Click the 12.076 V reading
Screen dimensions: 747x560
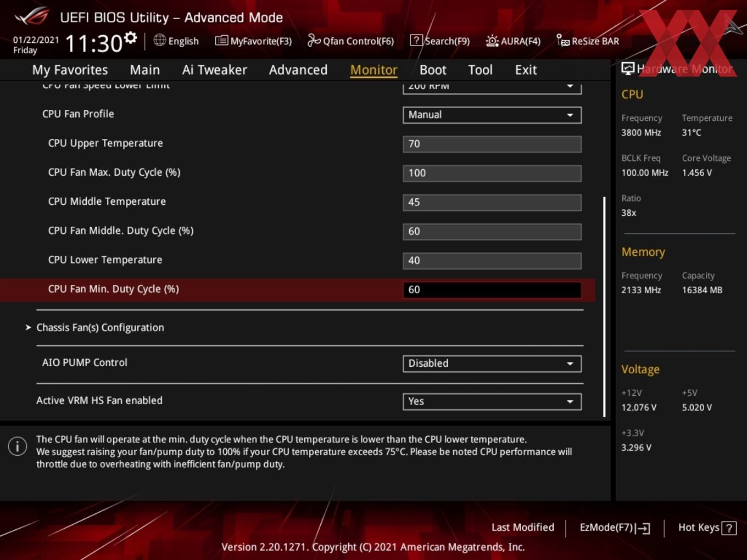639,407
